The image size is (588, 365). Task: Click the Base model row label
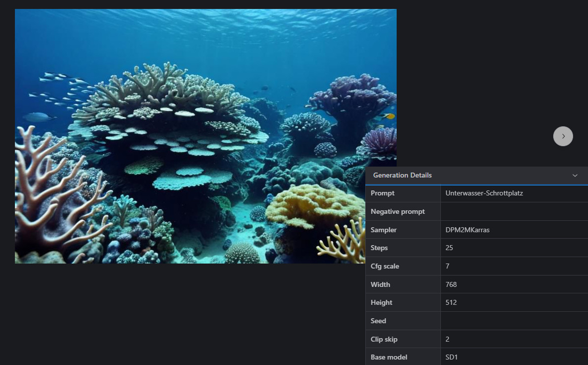coord(389,358)
